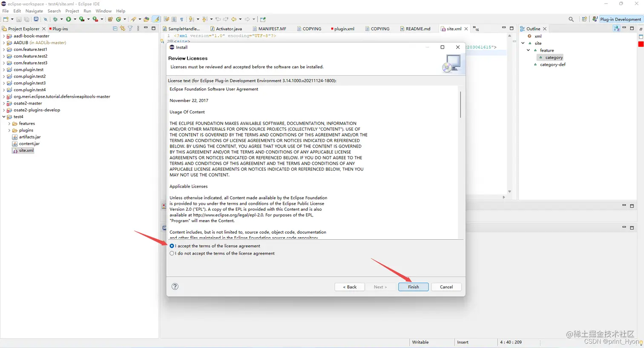
Task: Open the Project Explorer view menu dots
Action: (138, 29)
